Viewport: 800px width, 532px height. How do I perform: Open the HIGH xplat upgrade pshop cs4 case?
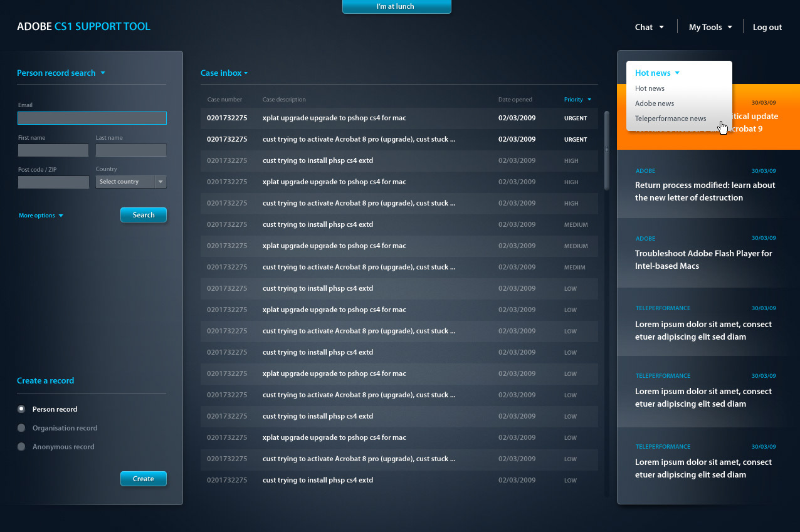tap(399, 182)
